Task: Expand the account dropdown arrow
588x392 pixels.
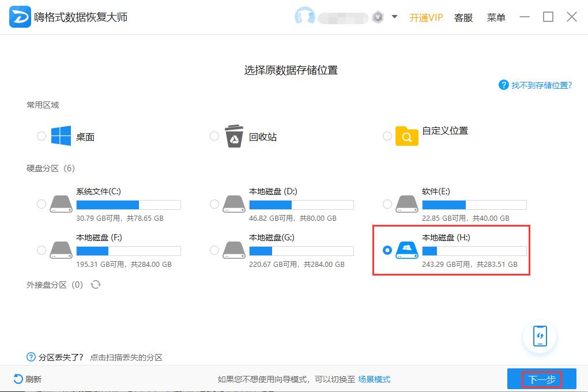Action: point(395,17)
